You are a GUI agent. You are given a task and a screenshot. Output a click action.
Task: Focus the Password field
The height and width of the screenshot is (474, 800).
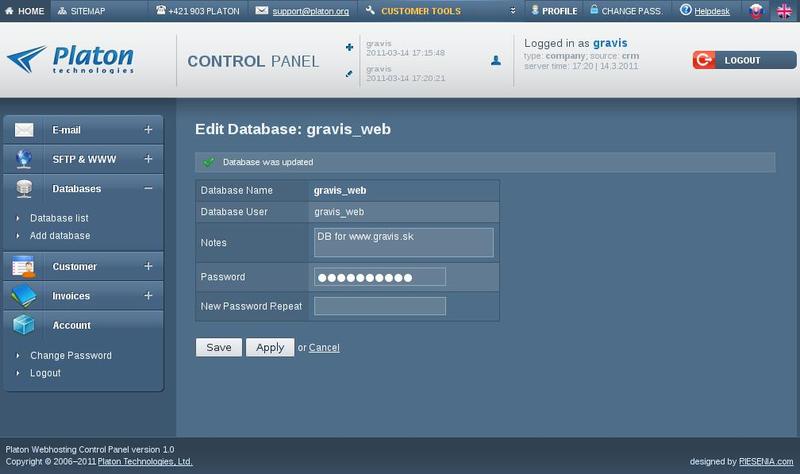point(380,277)
